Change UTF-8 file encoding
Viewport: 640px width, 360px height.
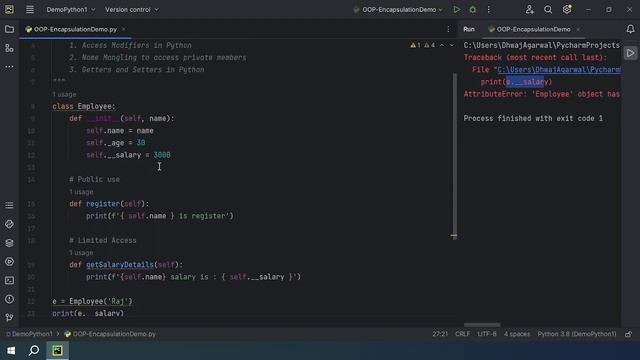[487, 334]
